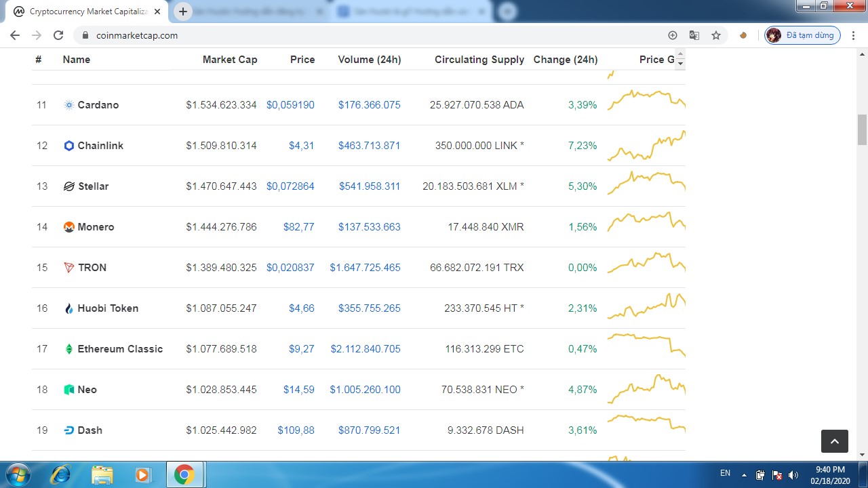This screenshot has height=488, width=868.
Task: Sort by Name column header
Action: point(77,60)
